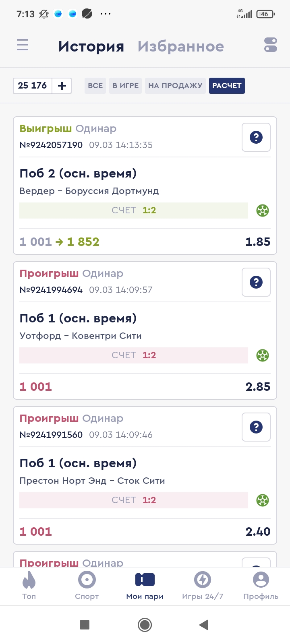Switch to the История tab
Viewport: 290px width, 644px height.
(91, 47)
